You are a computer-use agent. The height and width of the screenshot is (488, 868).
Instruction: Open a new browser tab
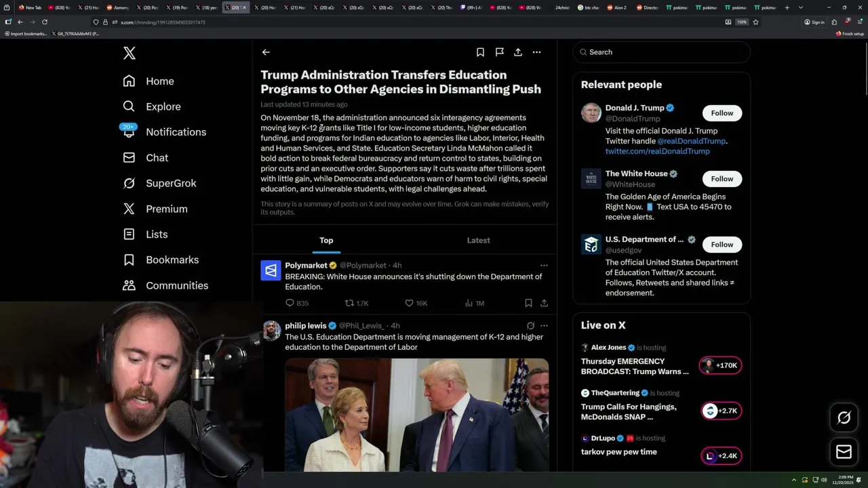coord(787,7)
